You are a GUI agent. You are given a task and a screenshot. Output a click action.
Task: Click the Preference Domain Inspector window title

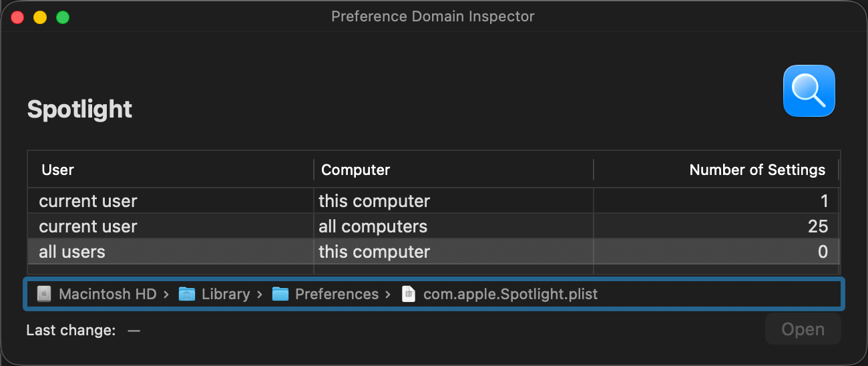click(433, 17)
